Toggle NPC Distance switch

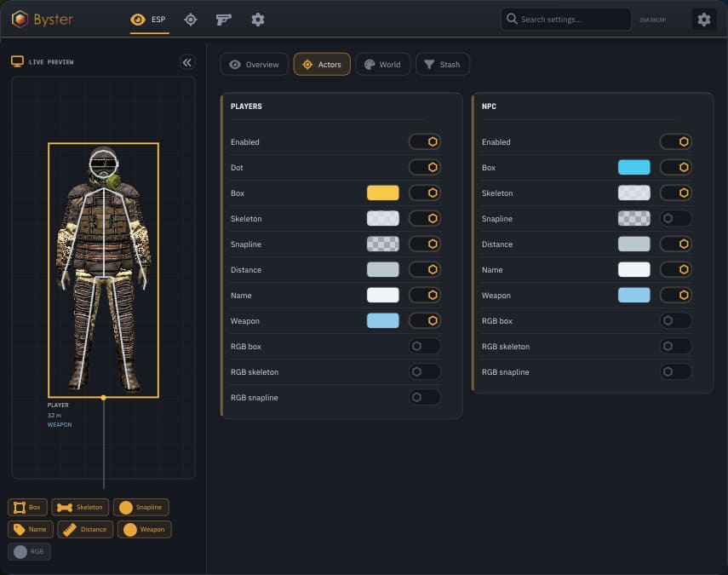click(675, 244)
